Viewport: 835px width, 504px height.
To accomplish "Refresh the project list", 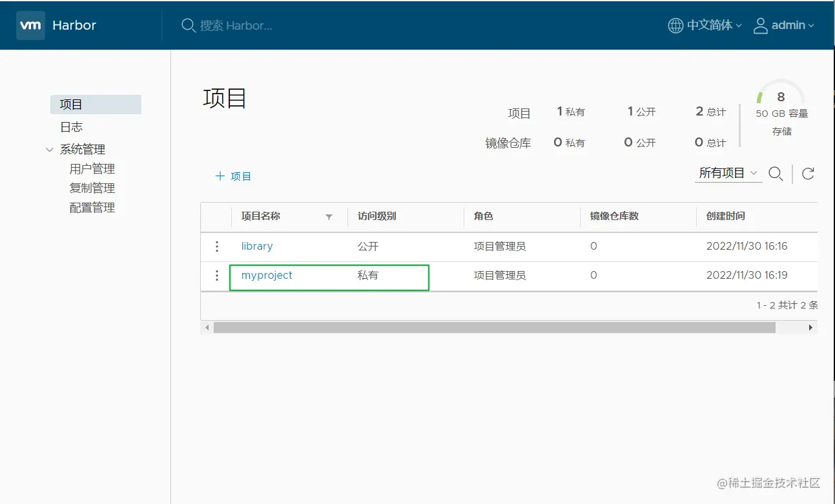I will click(x=807, y=173).
